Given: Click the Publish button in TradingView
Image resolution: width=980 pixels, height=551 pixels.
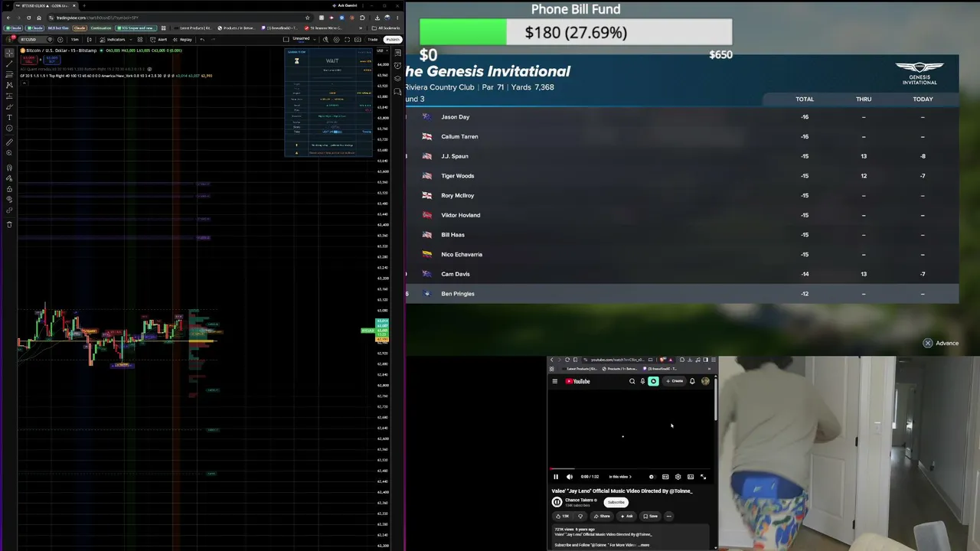Looking at the screenshot, I should [393, 39].
